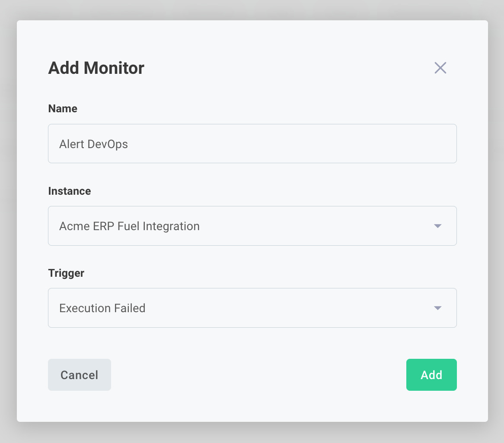The width and height of the screenshot is (504, 443).
Task: Click the Trigger dropdown arrow icon
Action: 438,308
